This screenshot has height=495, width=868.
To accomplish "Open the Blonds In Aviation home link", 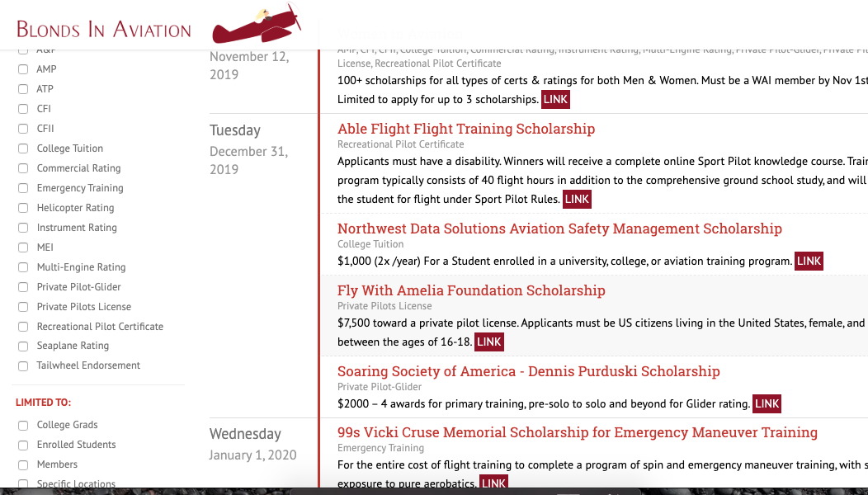I will point(104,31).
